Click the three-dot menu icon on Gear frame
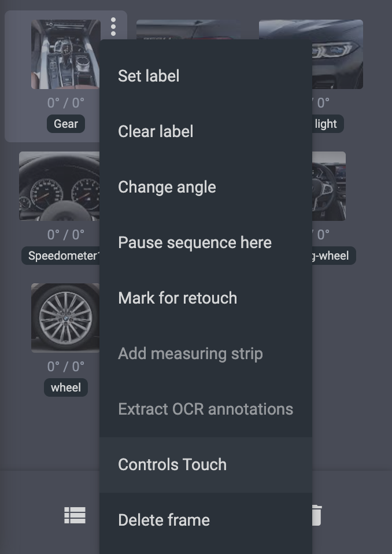 (x=113, y=27)
